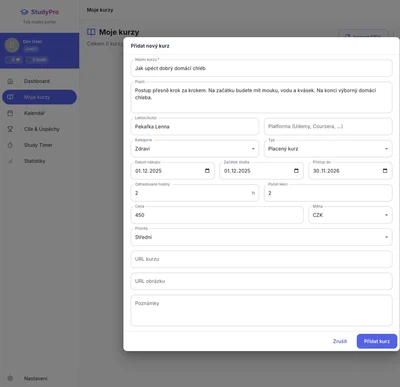400x387 pixels.
Task: Click the Cena field showing 450
Action: click(x=217, y=215)
